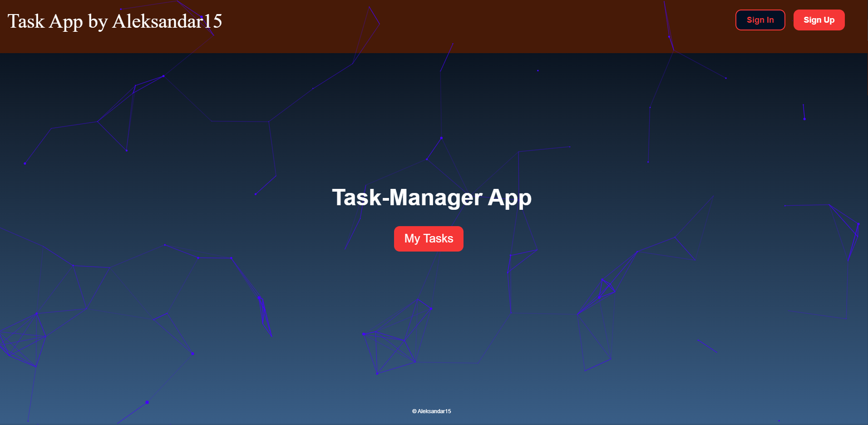868x425 pixels.
Task: Click the word 'Sign' on the Sign In button
Action: point(755,20)
